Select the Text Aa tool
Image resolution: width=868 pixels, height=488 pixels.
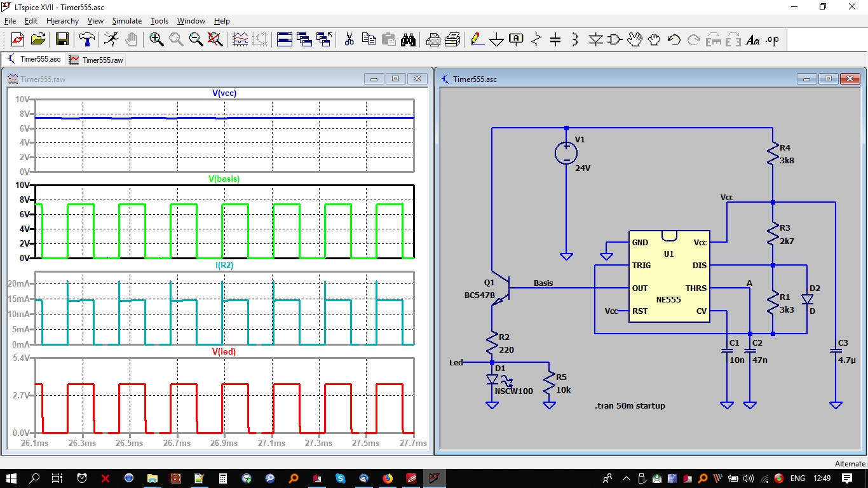(753, 39)
